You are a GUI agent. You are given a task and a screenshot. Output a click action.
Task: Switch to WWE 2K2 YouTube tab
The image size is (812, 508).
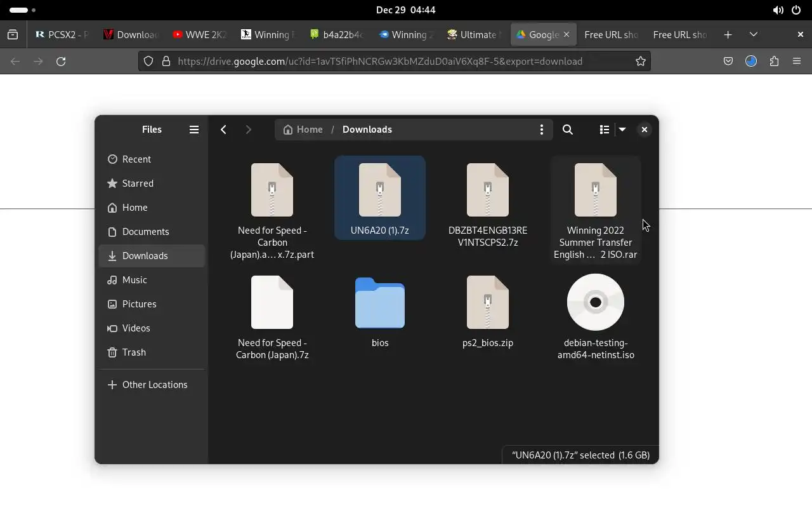pyautogui.click(x=199, y=35)
